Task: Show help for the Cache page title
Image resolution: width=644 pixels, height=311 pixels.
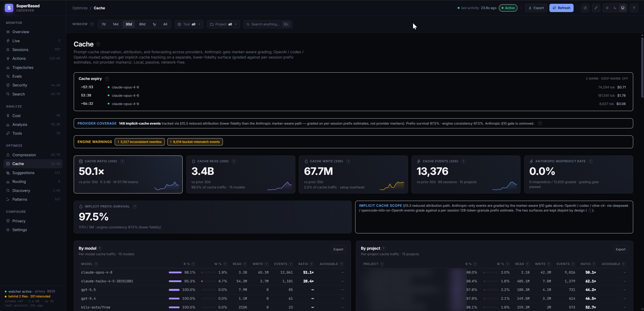Action: 98,44
